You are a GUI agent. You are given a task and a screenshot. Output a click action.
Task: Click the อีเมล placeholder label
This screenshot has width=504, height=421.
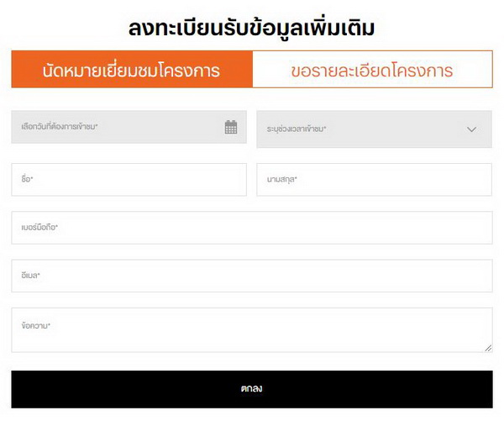coord(31,276)
